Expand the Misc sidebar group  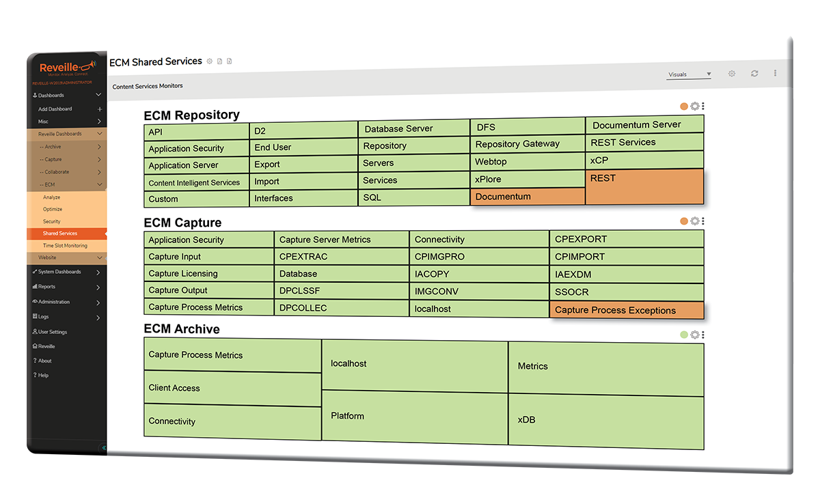pos(100,122)
